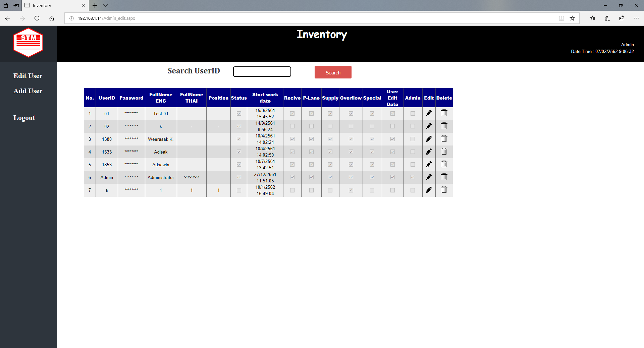The image size is (644, 348).
Task: Log out via the Logout link
Action: (24, 118)
